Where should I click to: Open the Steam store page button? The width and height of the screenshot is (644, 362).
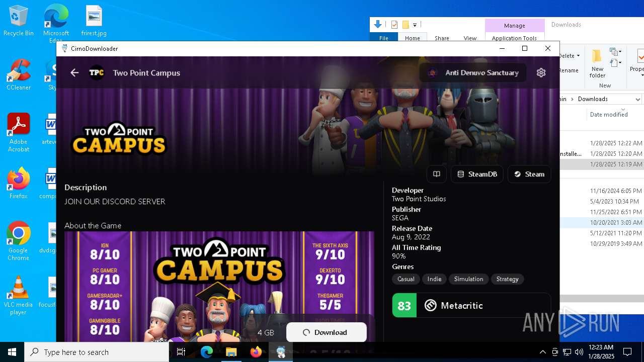coord(529,174)
